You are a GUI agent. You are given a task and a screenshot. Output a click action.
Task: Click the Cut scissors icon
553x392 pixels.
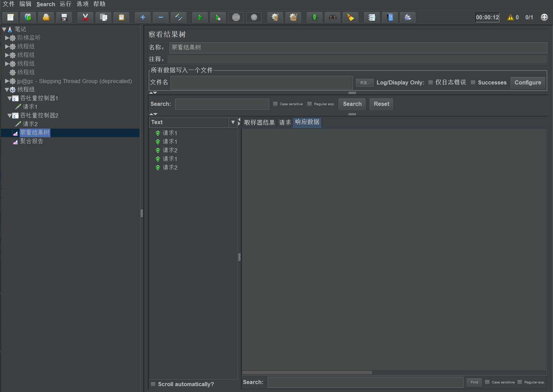85,17
